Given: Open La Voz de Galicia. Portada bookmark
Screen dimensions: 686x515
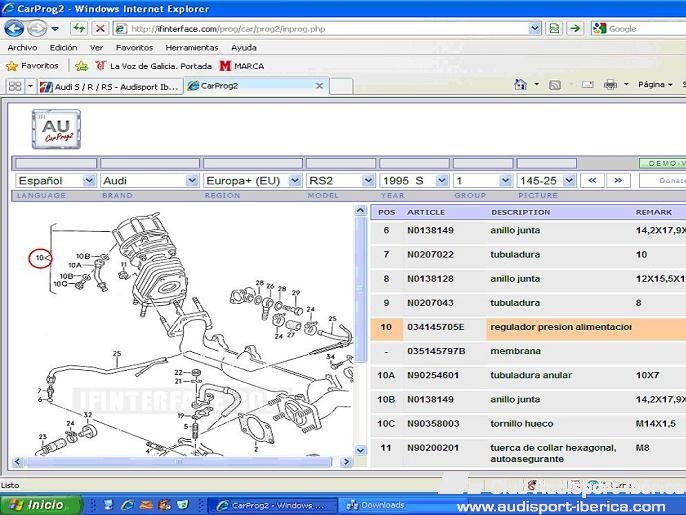Looking at the screenshot, I should (x=154, y=66).
